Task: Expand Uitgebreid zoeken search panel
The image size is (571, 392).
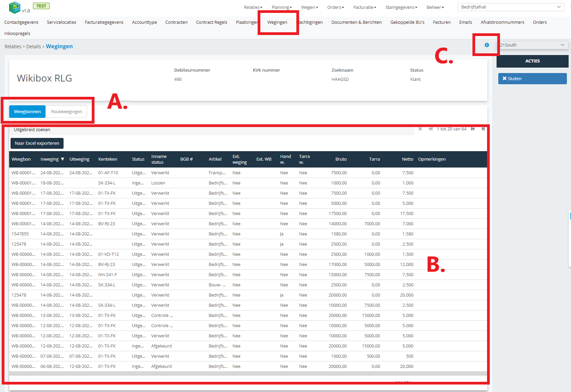Action: click(32, 129)
